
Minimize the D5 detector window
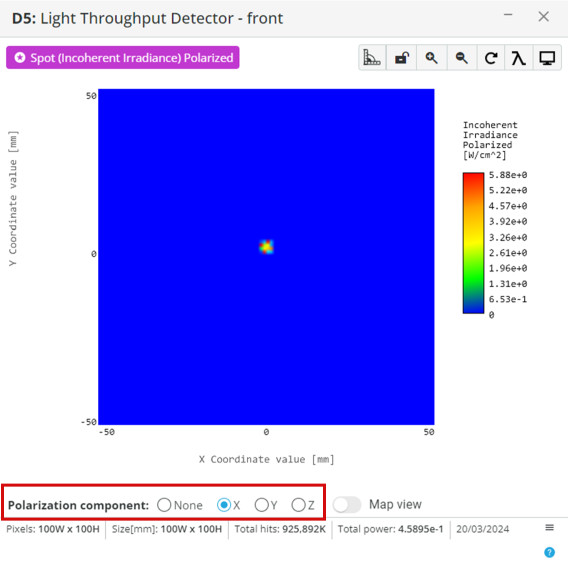[x=508, y=15]
